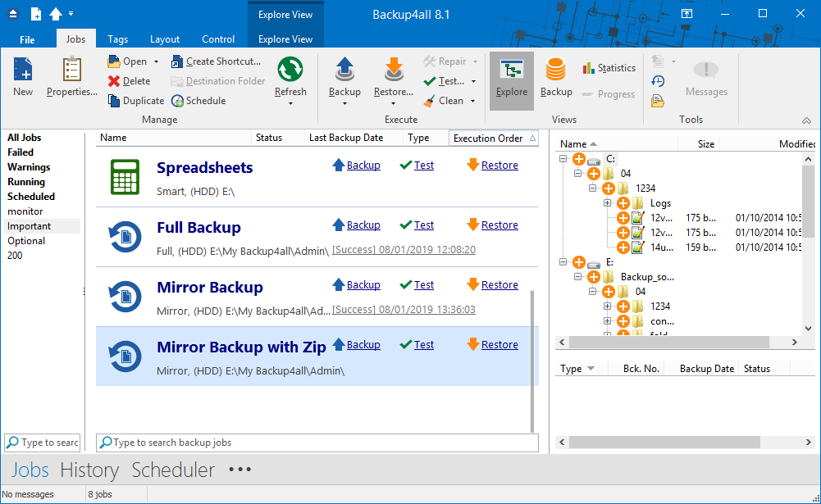Click the red Delete icon
821x504 pixels.
click(115, 81)
